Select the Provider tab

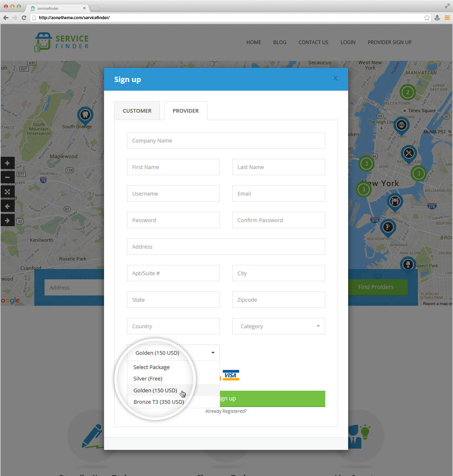coord(186,111)
